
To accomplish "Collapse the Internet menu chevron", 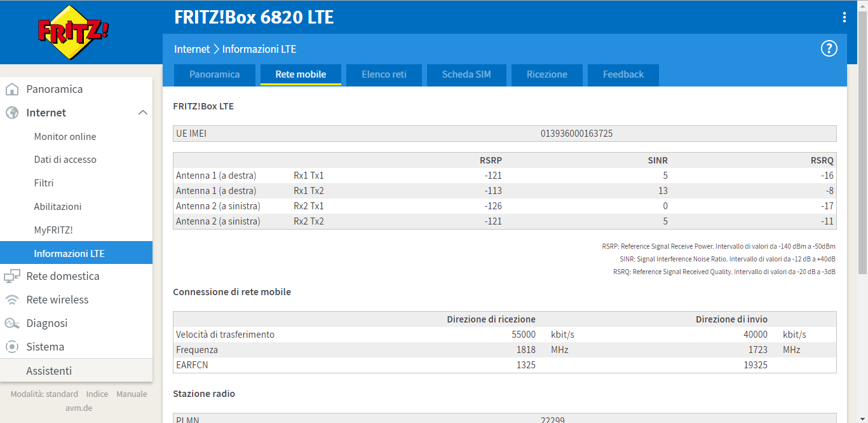I will click(142, 113).
